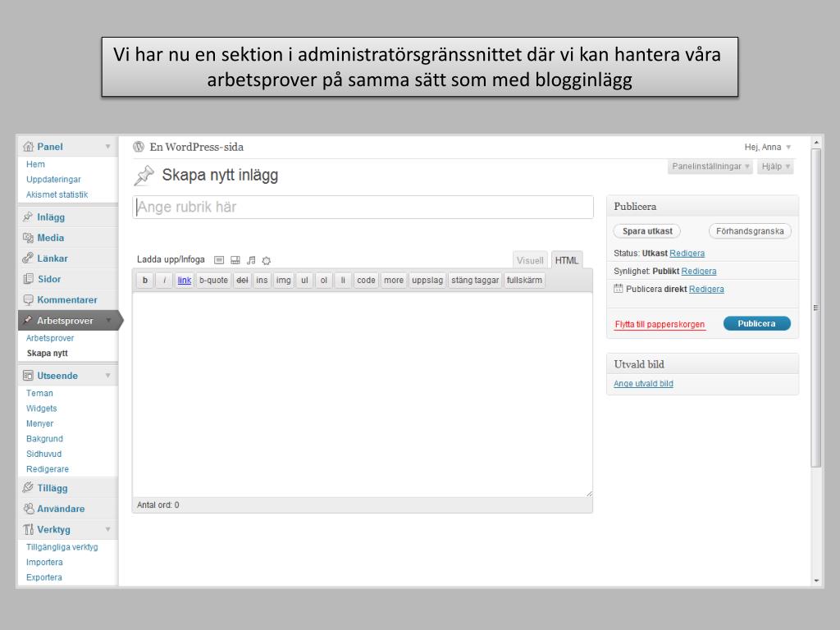Open the Hjälp dropdown

coord(775,167)
